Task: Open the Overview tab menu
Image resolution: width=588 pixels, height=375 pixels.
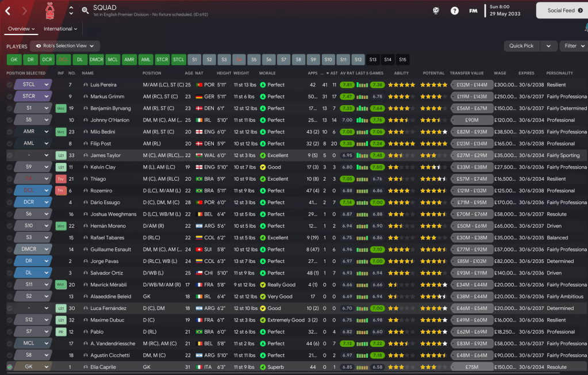Action: click(x=21, y=29)
